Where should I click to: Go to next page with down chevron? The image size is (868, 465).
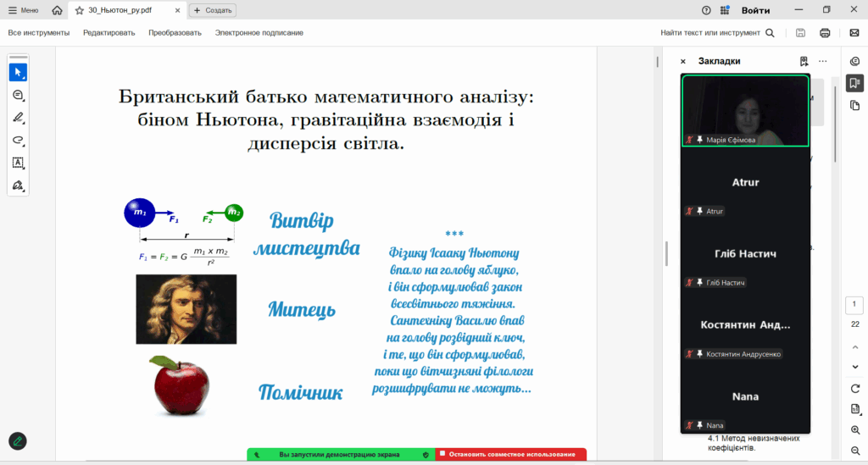[x=855, y=366]
